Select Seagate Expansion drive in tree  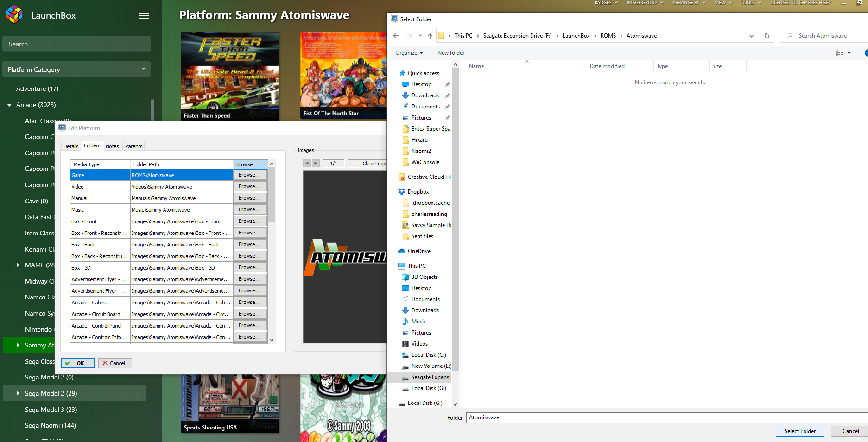coord(431,377)
